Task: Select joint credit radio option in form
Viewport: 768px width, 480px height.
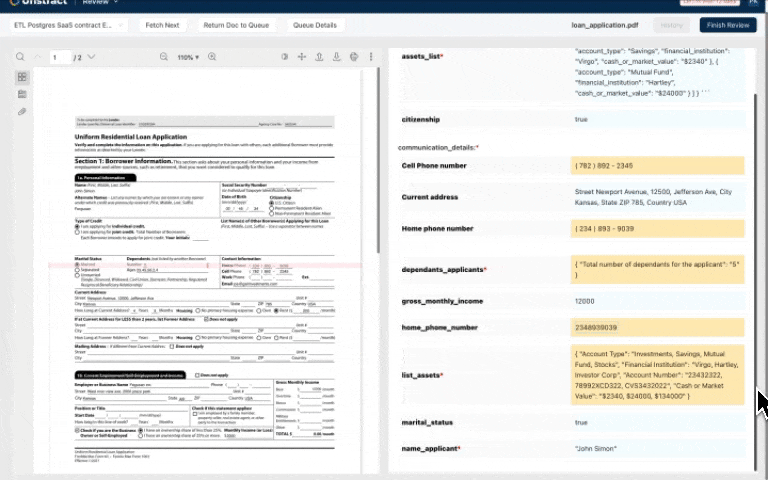Action: pos(77,231)
